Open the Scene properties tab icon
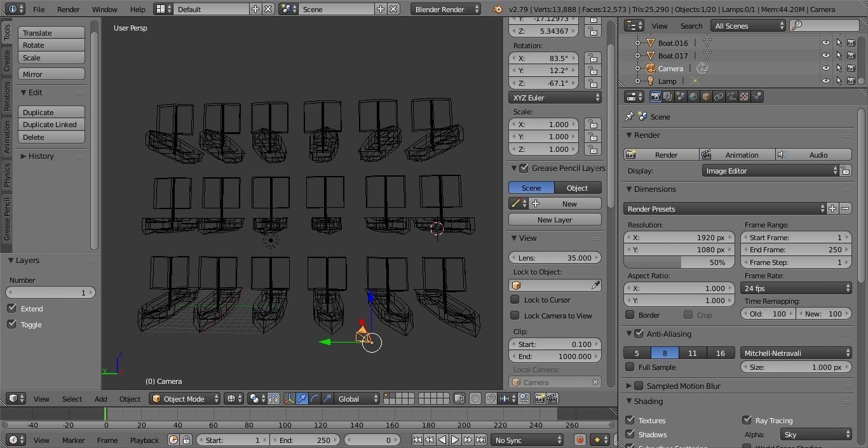The width and height of the screenshot is (868, 448). (x=681, y=97)
